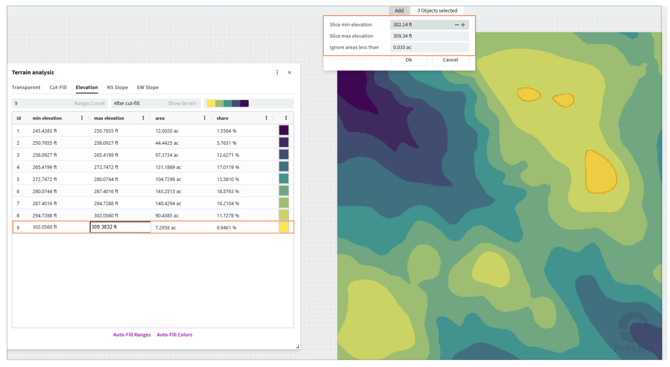The width and height of the screenshot is (670, 367).
Task: Pick yellow color swatch for range 9
Action: click(284, 227)
